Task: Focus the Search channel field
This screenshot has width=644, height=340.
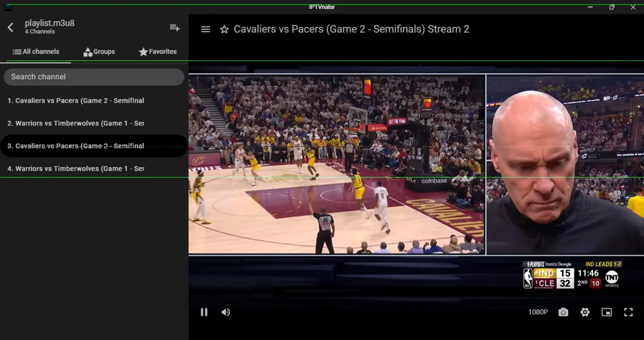Action: 94,77
